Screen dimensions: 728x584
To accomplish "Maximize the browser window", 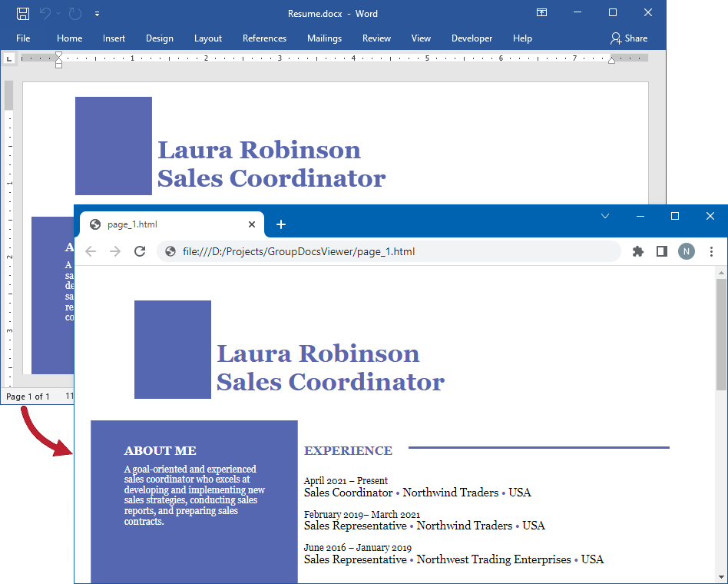I will click(x=675, y=216).
